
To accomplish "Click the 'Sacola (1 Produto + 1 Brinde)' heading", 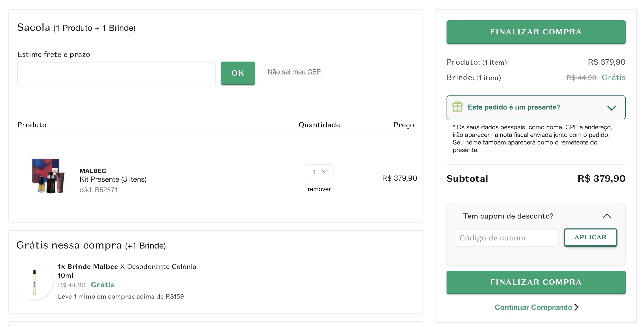I will (76, 28).
